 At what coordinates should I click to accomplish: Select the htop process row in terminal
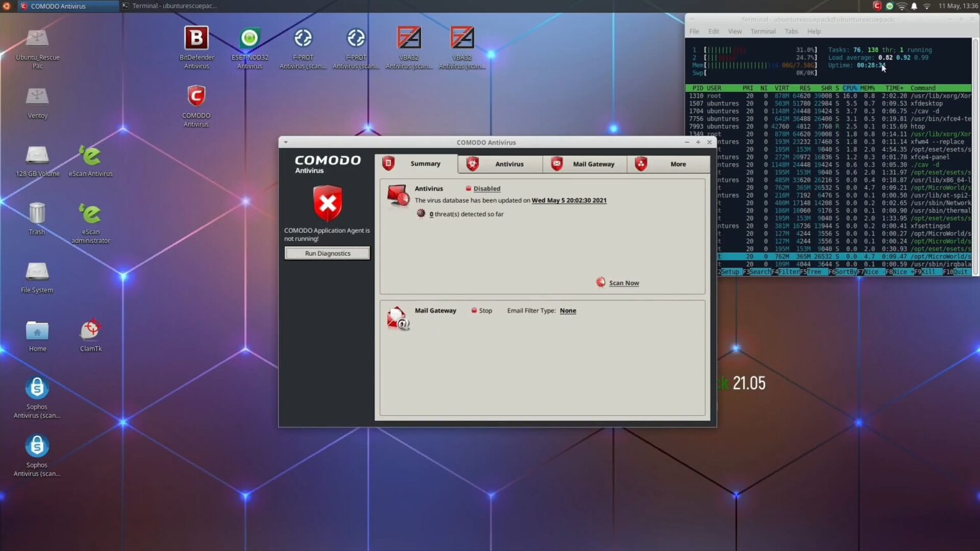(x=829, y=126)
